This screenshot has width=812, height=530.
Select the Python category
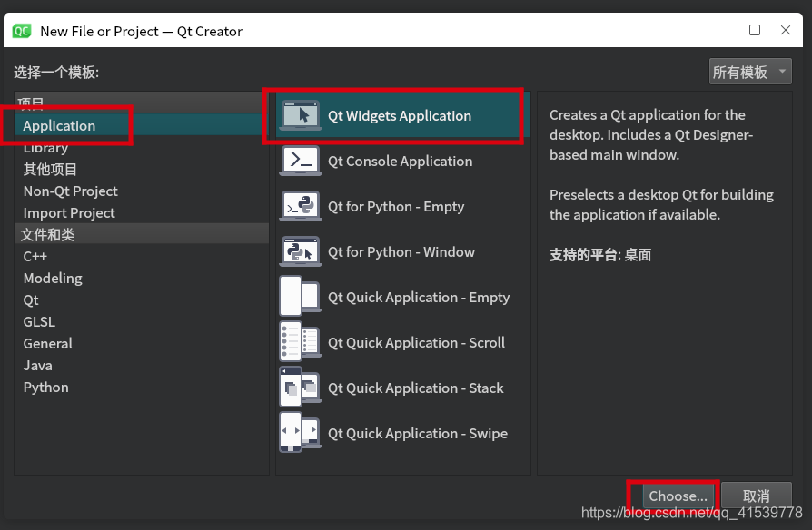[x=45, y=387]
